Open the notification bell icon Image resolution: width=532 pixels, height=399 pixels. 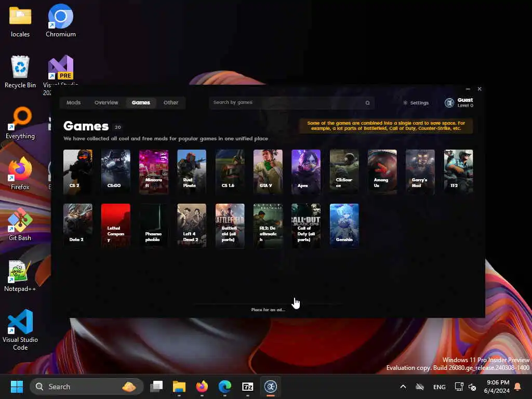[518, 387]
